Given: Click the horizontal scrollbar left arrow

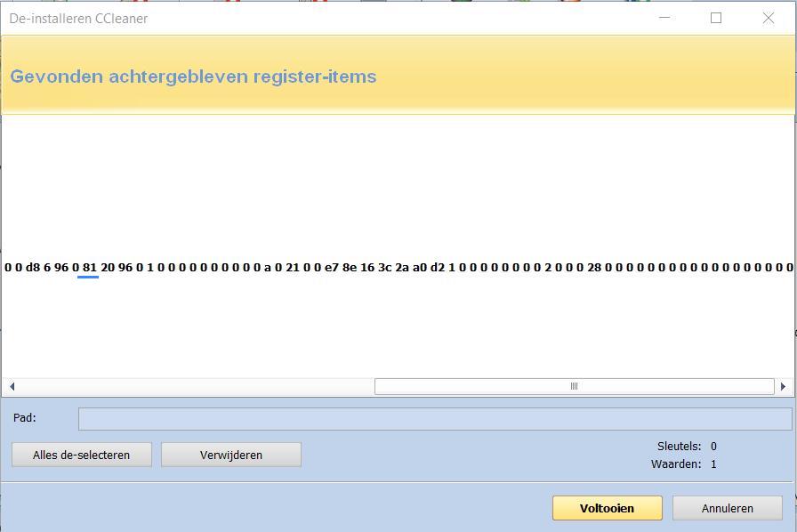Looking at the screenshot, I should [x=12, y=386].
